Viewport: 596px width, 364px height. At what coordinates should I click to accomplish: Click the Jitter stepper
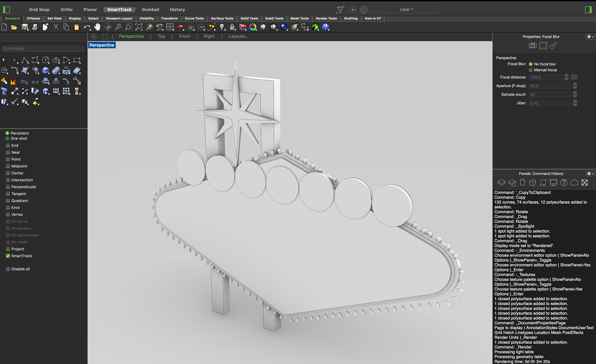click(575, 103)
